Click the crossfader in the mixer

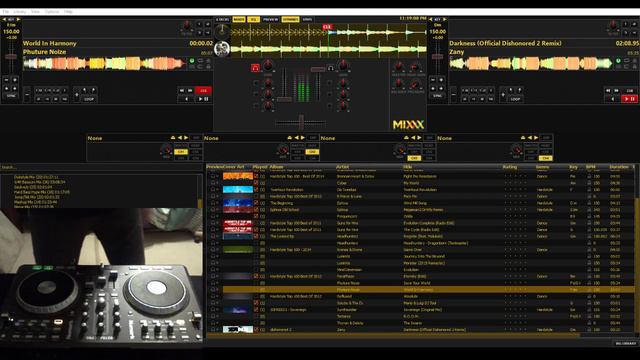[301, 122]
